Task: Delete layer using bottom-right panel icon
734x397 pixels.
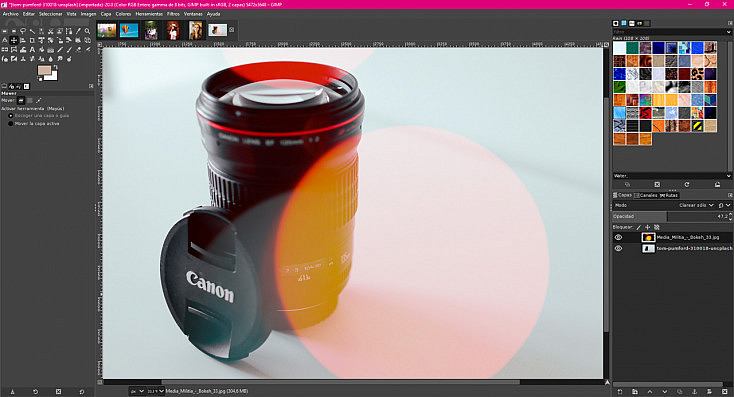Action: tap(725, 391)
